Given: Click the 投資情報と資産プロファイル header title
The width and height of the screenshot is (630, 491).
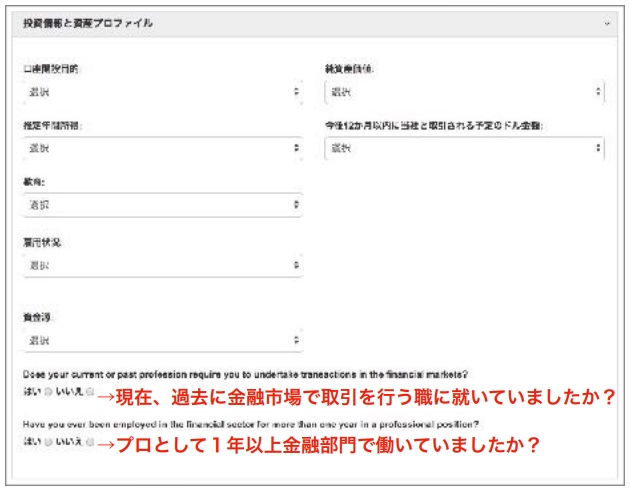Looking at the screenshot, I should coord(88,23).
